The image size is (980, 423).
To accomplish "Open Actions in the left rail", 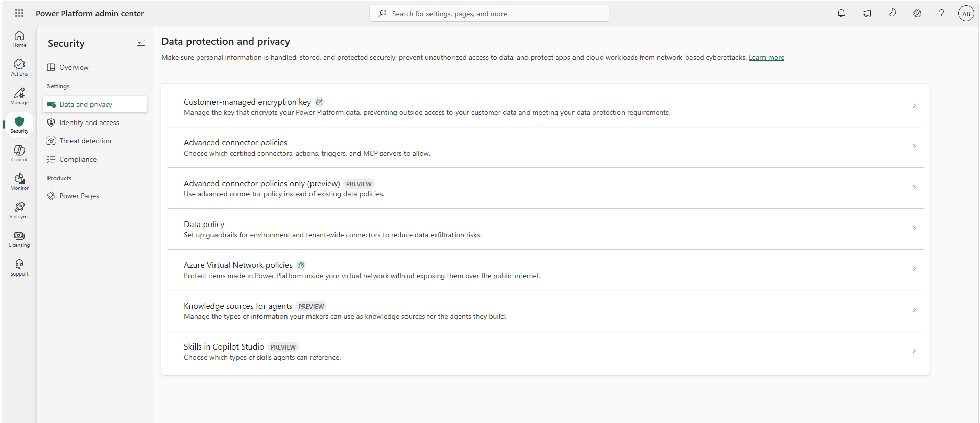I will click(19, 67).
